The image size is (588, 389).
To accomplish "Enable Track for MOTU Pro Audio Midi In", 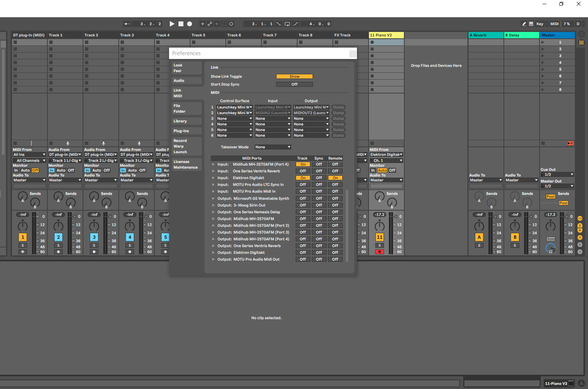I will point(303,191).
